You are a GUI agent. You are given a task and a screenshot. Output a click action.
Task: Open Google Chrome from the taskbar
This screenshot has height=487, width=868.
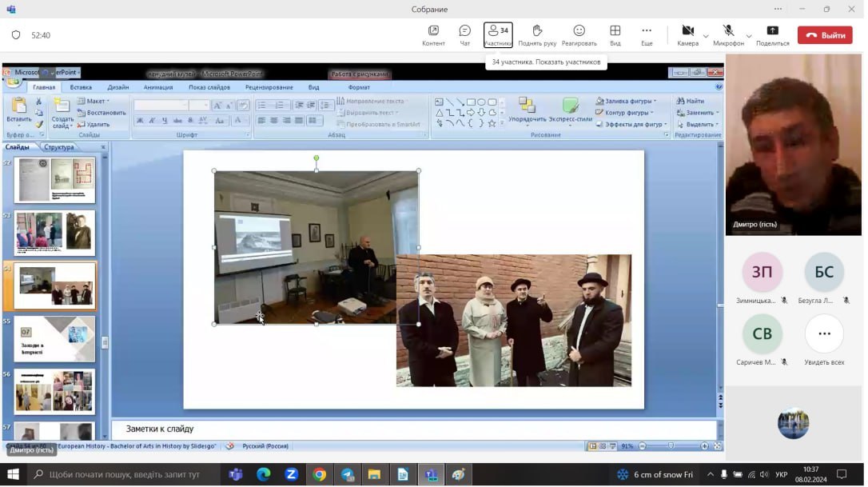[319, 475]
